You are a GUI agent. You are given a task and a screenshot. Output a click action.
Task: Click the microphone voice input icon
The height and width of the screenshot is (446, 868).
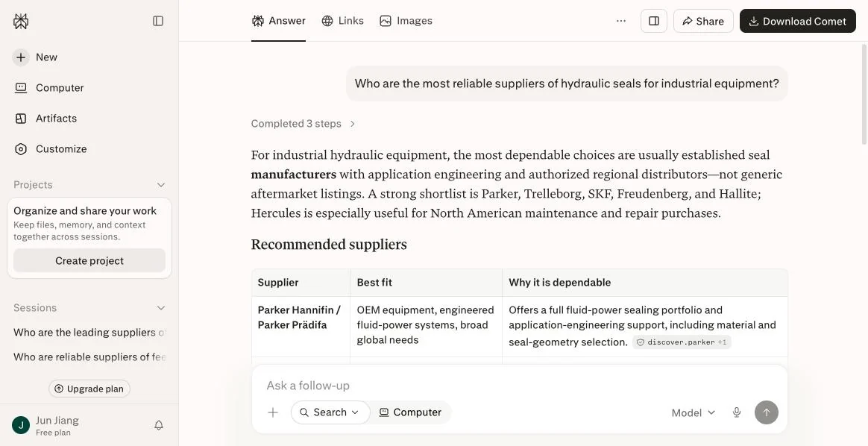(736, 412)
